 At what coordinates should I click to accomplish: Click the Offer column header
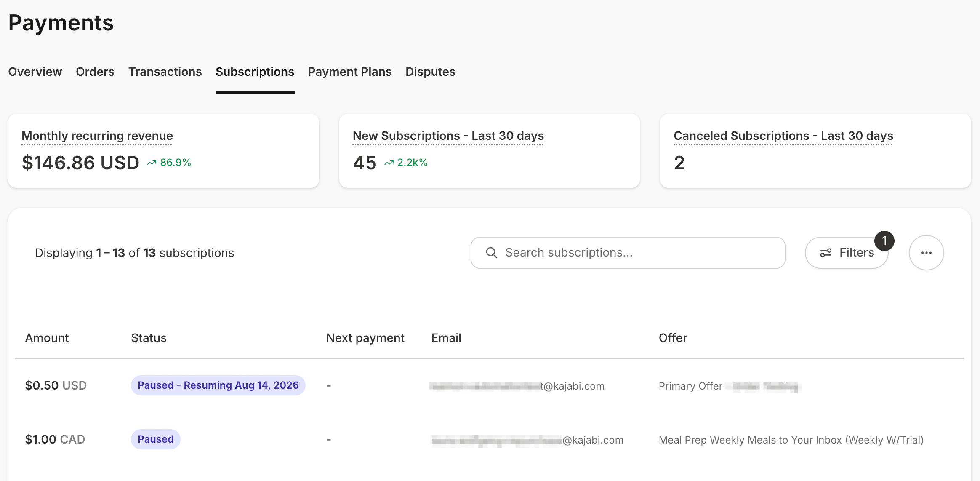[x=673, y=338]
